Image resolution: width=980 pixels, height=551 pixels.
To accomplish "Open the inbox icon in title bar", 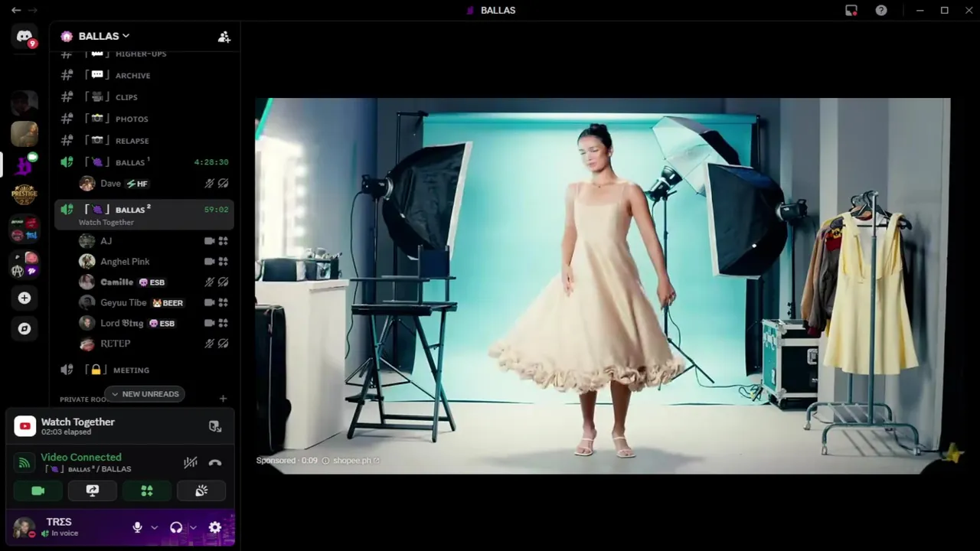I will pos(851,10).
